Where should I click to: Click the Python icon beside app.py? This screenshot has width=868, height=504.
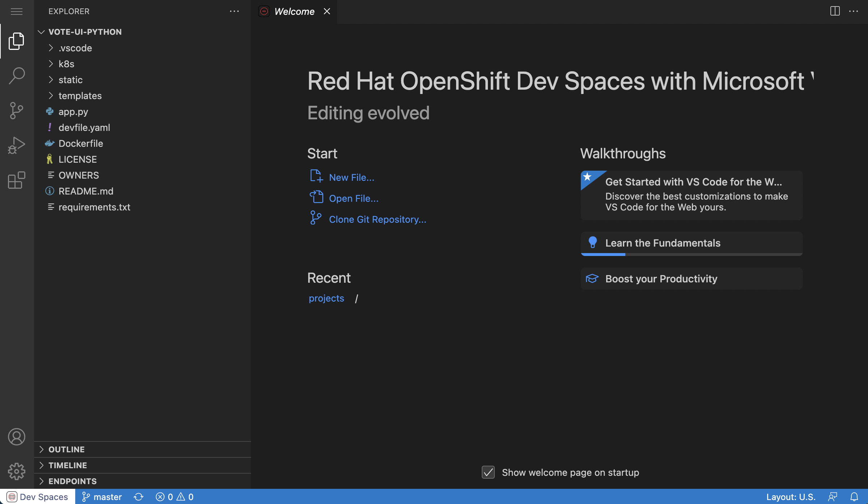50,111
